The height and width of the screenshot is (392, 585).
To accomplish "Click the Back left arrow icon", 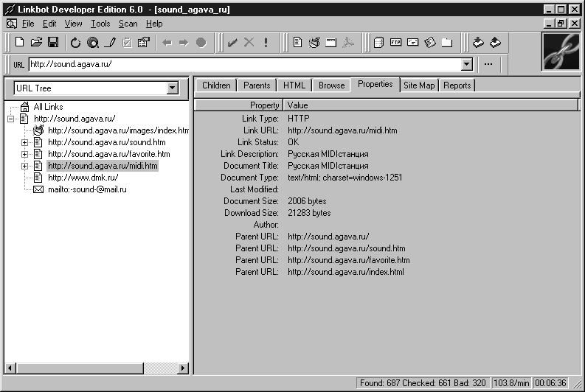I will point(167,43).
